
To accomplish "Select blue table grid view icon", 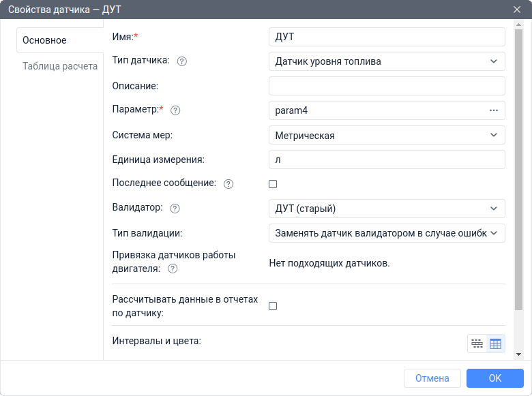I will pyautogui.click(x=495, y=344).
